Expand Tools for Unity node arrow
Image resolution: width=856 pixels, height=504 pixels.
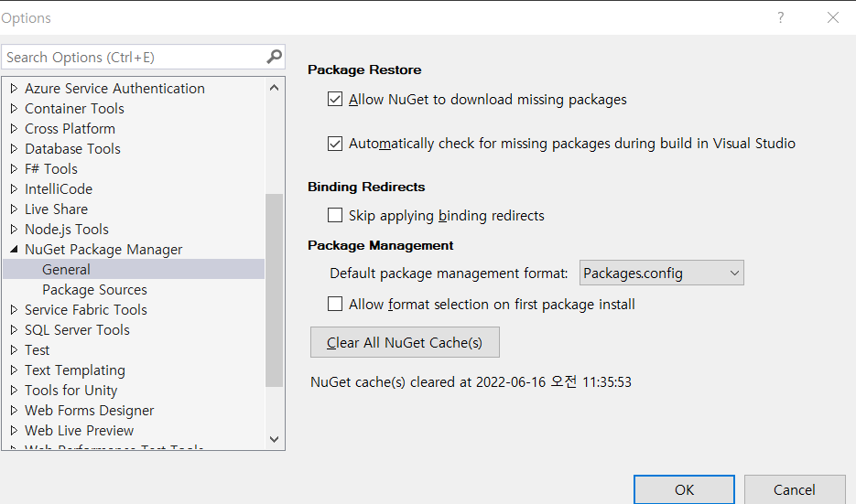point(15,390)
